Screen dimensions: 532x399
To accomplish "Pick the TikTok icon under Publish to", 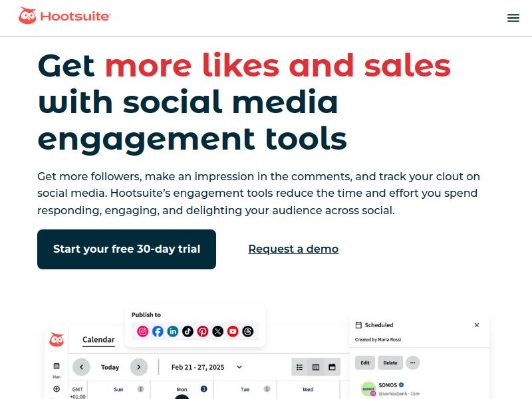I will (188, 331).
